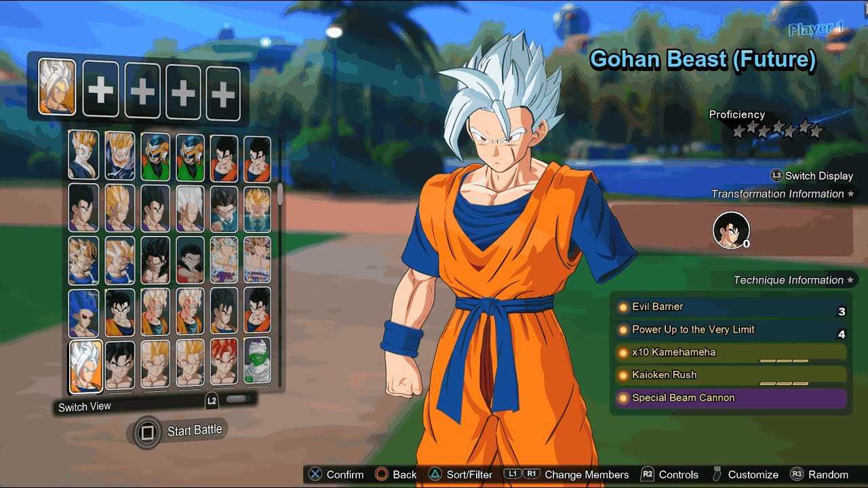Click the Gohan Beast (Future) character name
Image resolution: width=868 pixels, height=488 pixels.
[x=703, y=60]
